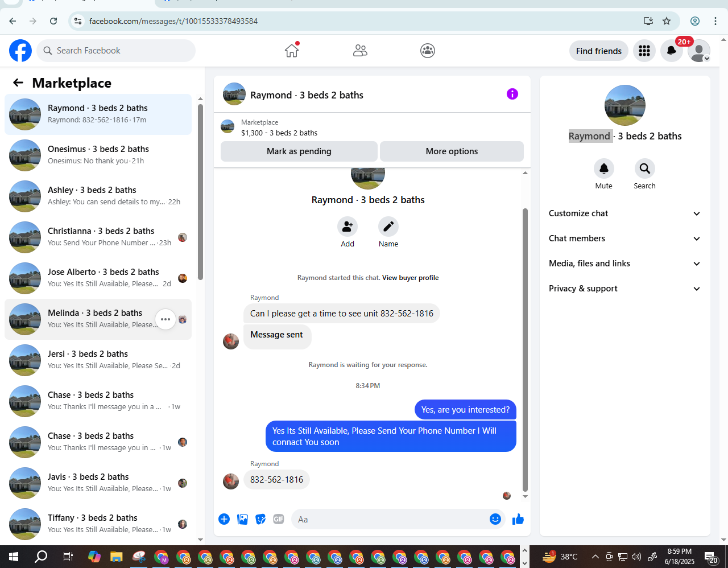The height and width of the screenshot is (568, 728).
Task: Click the Aa message input box
Action: coord(398,519)
